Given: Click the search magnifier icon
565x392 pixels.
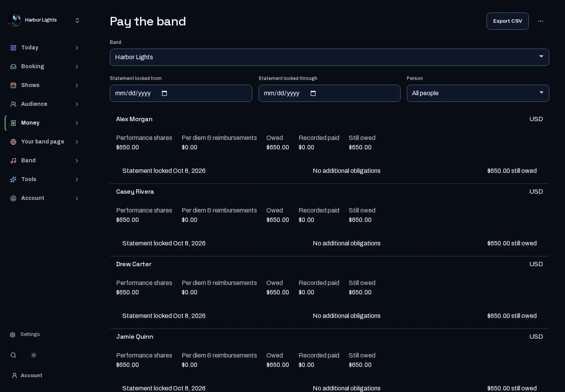Looking at the screenshot, I should (x=13, y=355).
